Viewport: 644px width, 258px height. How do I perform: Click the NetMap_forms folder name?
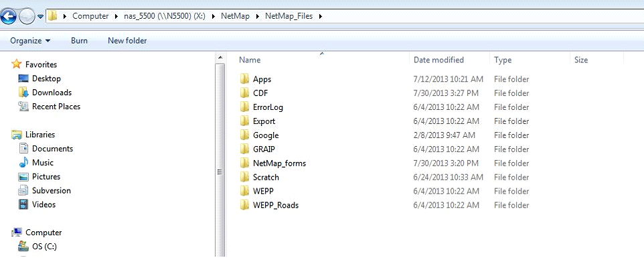(x=279, y=164)
